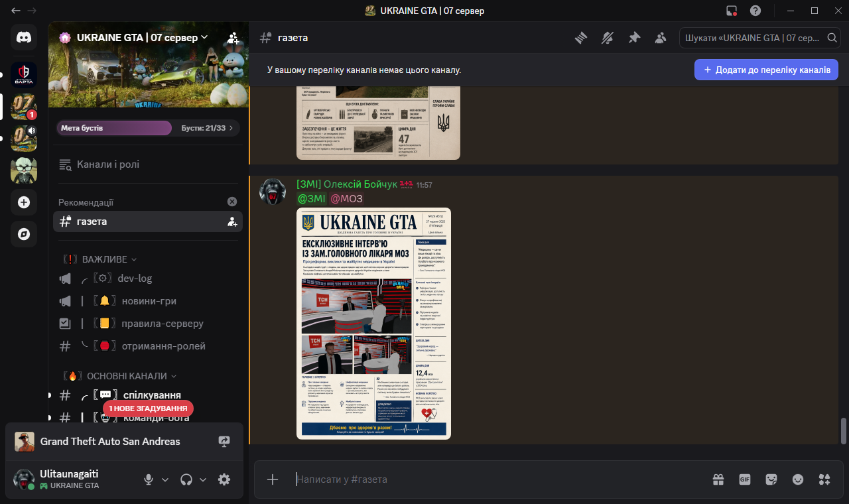The width and height of the screenshot is (849, 504).
Task: Click add member icon next to газета channel
Action: pyautogui.click(x=232, y=221)
